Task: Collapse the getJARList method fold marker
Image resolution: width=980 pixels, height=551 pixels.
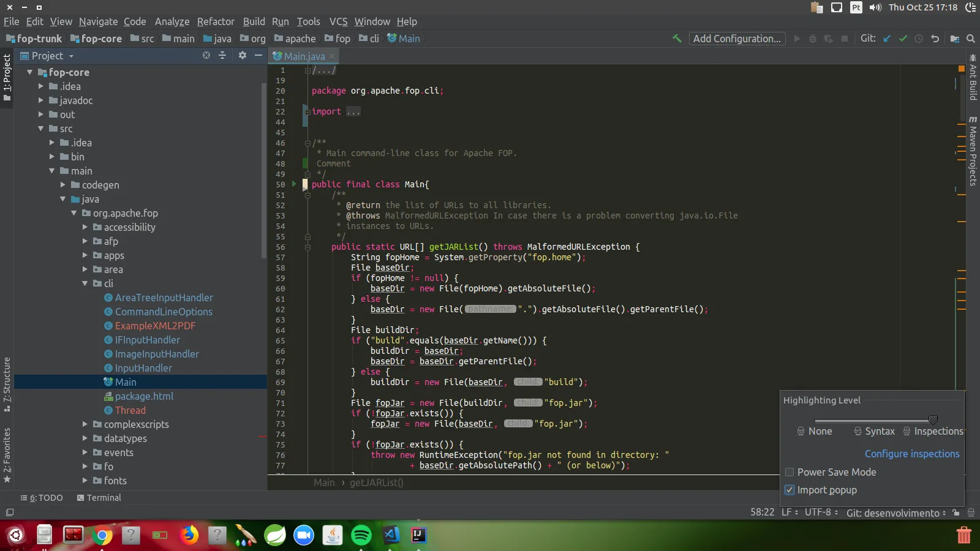Action: 307,247
